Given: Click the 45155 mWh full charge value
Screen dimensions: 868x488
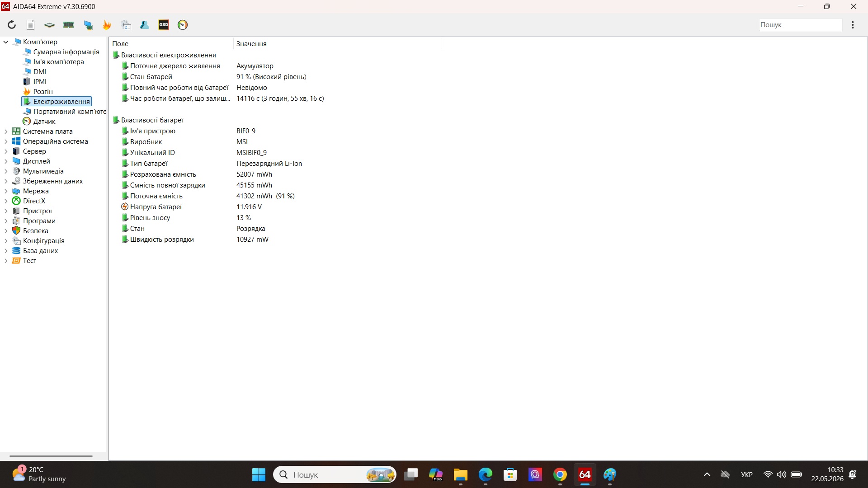Looking at the screenshot, I should coord(254,185).
